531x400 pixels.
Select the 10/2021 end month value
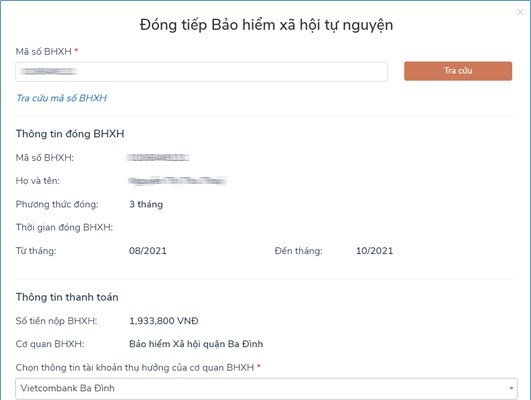coord(375,251)
